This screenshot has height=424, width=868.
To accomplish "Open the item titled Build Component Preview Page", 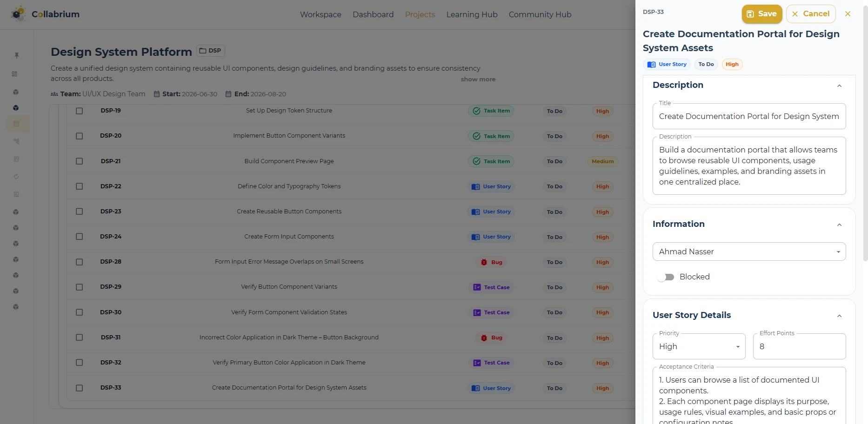I will [289, 161].
